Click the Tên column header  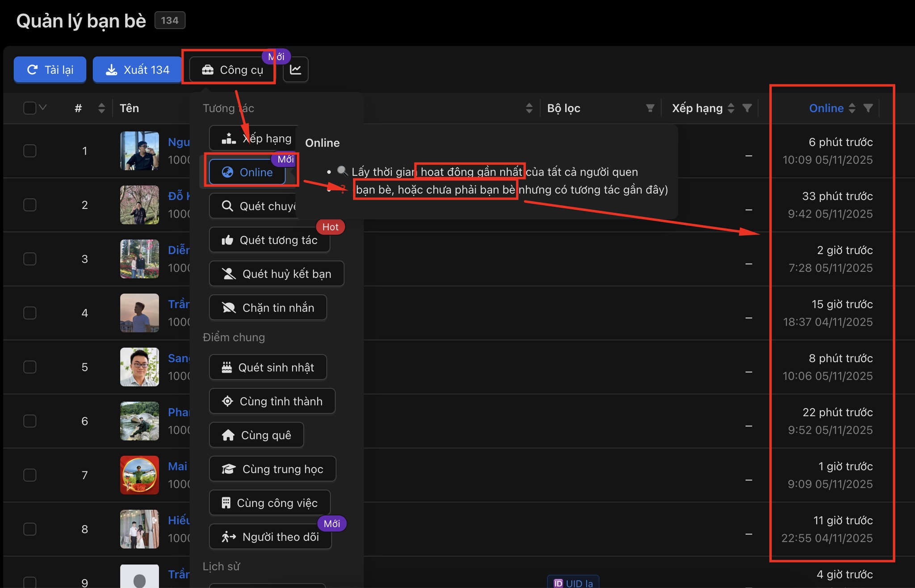pos(129,108)
